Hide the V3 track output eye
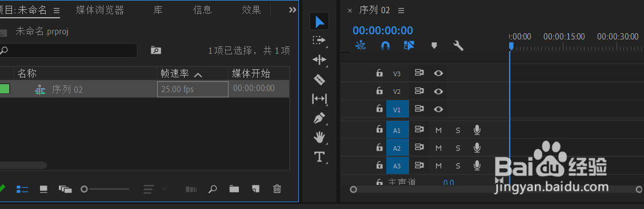Screen dimensions: 644x209 pos(439,73)
